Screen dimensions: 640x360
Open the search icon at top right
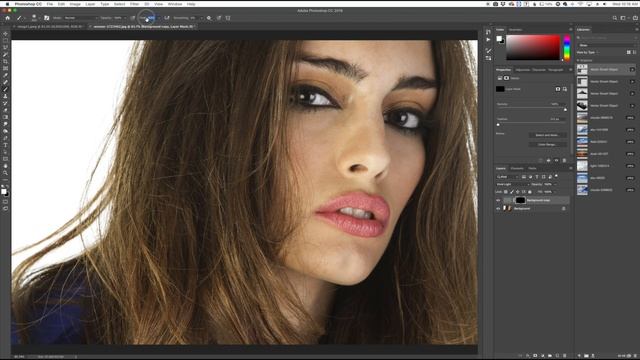pyautogui.click(x=615, y=18)
